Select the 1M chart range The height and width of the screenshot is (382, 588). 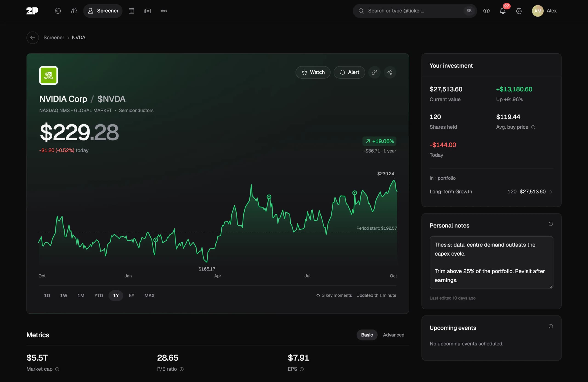[x=81, y=295]
